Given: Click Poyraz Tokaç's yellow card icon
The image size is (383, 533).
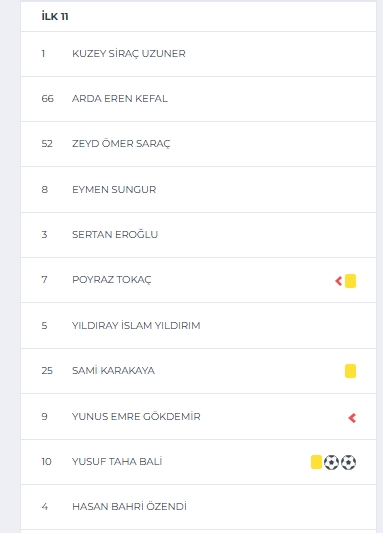Looking at the screenshot, I should (350, 281).
